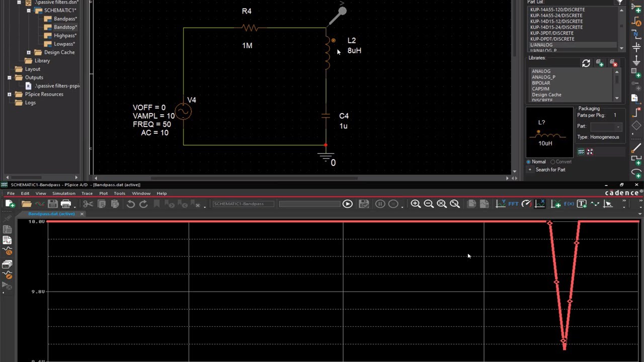Click the Zoom Out magnifier icon
The height and width of the screenshot is (362, 644).
point(429,204)
